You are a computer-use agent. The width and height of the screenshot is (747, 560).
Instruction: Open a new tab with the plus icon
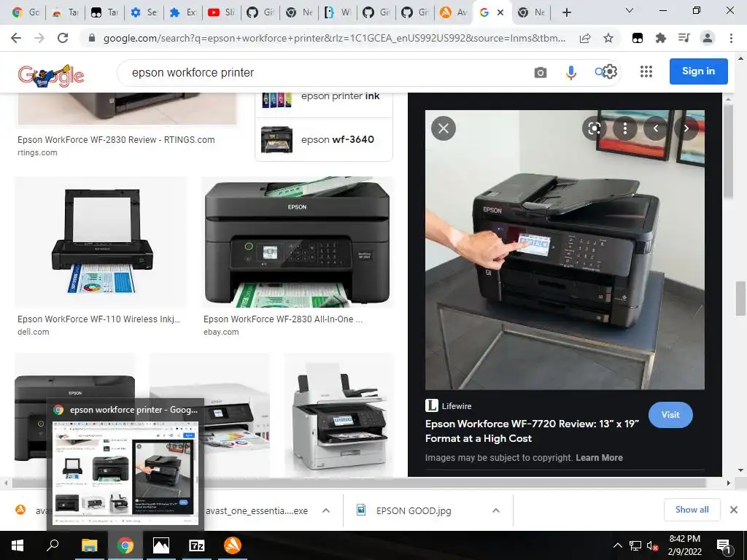pyautogui.click(x=566, y=12)
